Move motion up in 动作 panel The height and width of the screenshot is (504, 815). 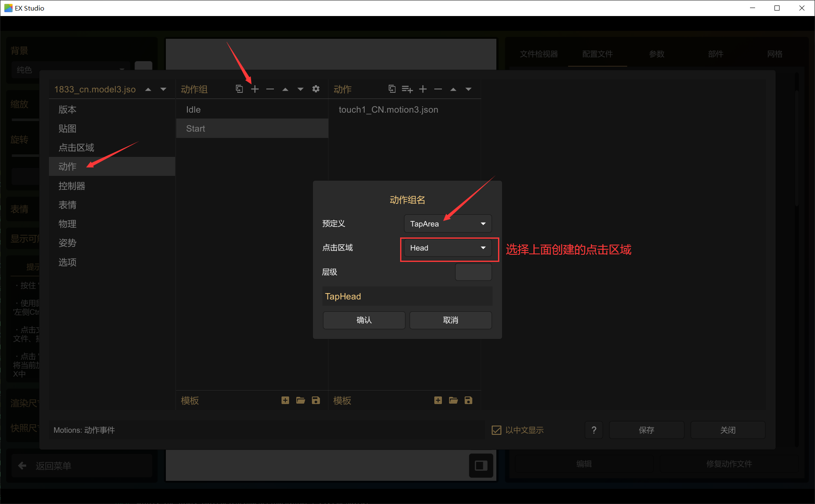[x=453, y=89]
